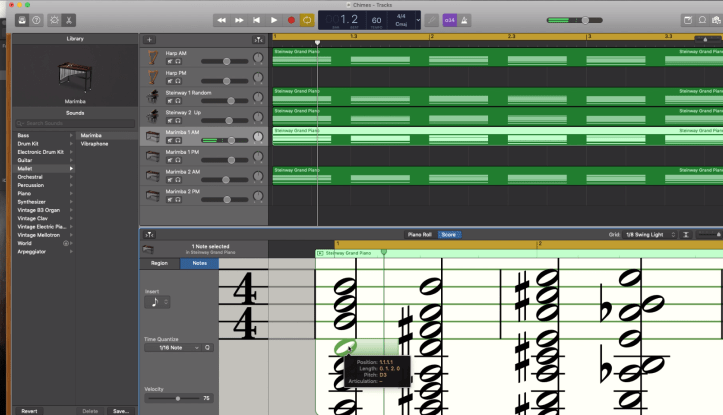Viewport: 723px width, 415px height.
Task: Switch to the Piano Roll tab
Action: (419, 235)
